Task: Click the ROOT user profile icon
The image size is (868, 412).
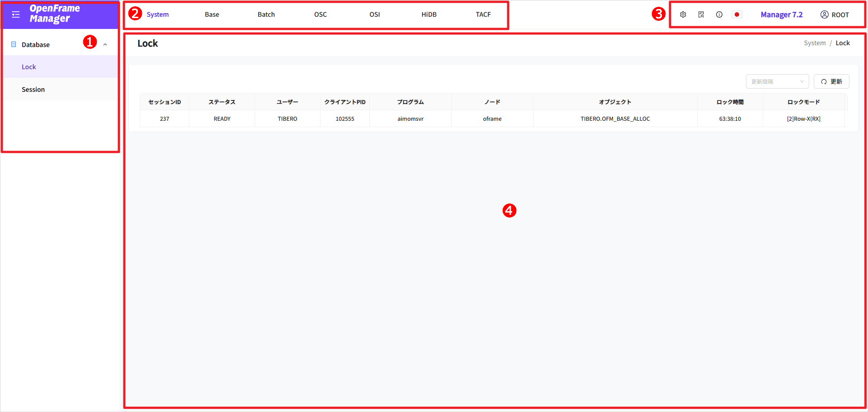Action: click(x=825, y=14)
